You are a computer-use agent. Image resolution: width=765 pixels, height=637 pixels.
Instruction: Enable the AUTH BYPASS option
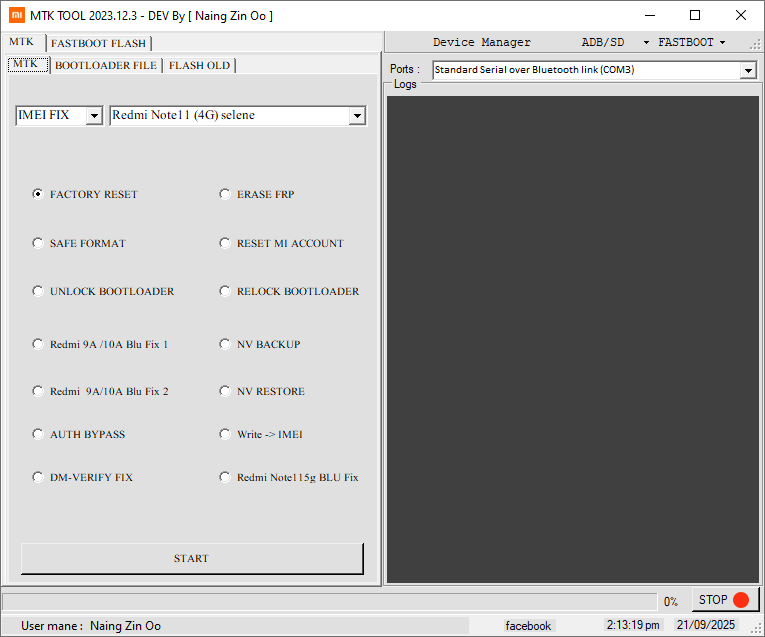(x=38, y=434)
